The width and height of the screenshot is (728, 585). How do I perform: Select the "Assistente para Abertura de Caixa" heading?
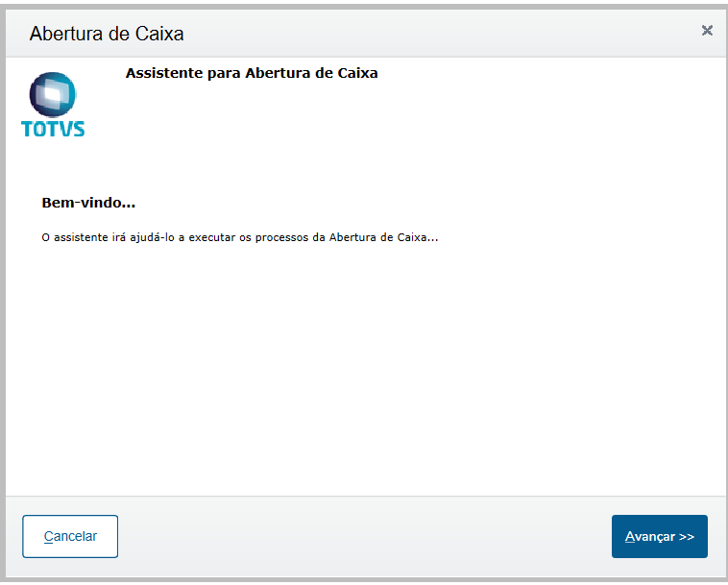coord(252,73)
